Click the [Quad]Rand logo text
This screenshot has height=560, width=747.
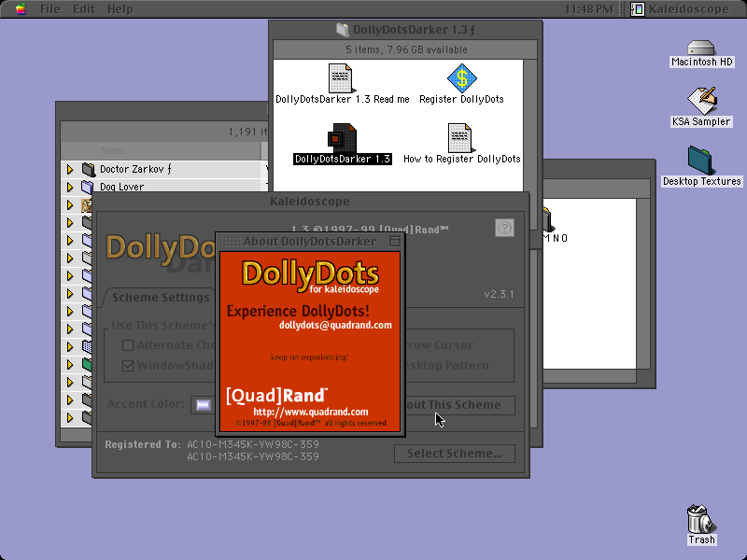276,395
